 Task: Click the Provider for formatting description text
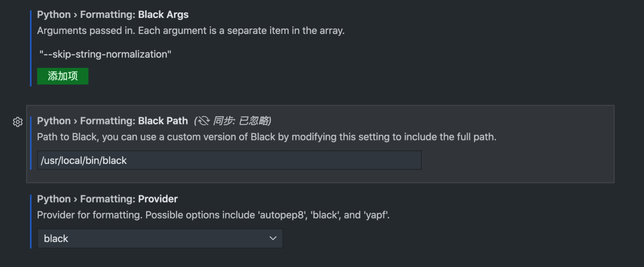pos(213,215)
